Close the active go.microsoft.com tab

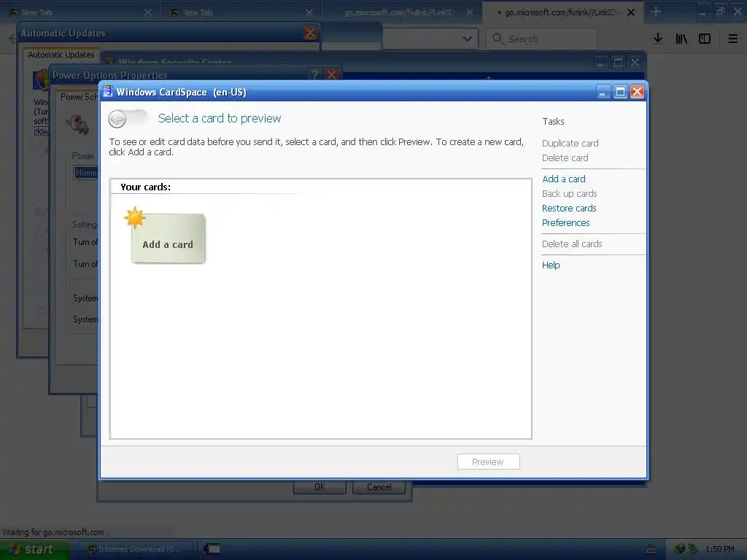[631, 12]
